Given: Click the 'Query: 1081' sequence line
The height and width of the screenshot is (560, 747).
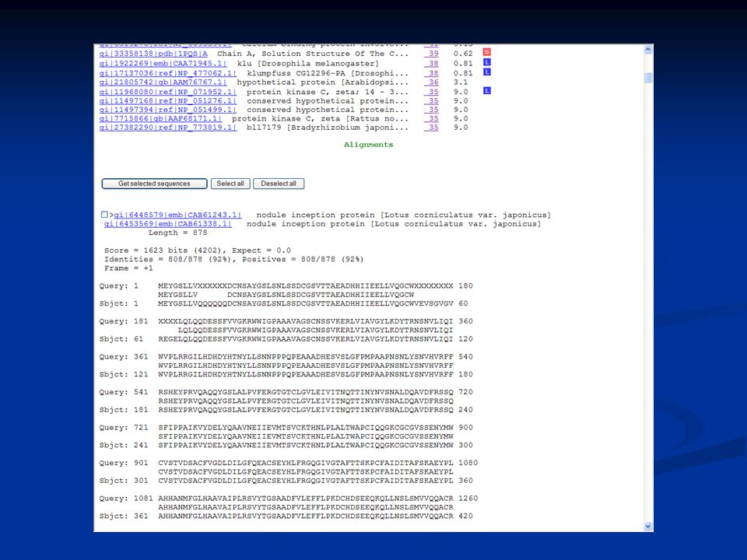Looking at the screenshot, I should [288, 499].
